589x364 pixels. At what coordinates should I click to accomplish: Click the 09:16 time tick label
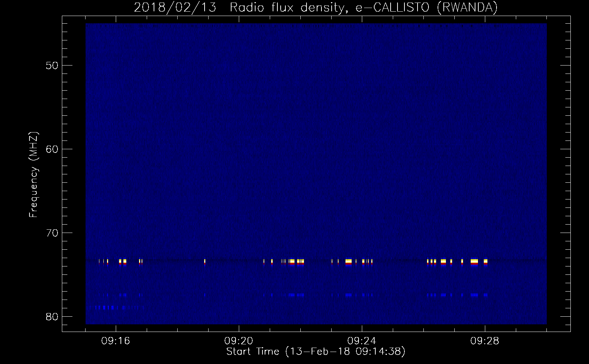116,341
